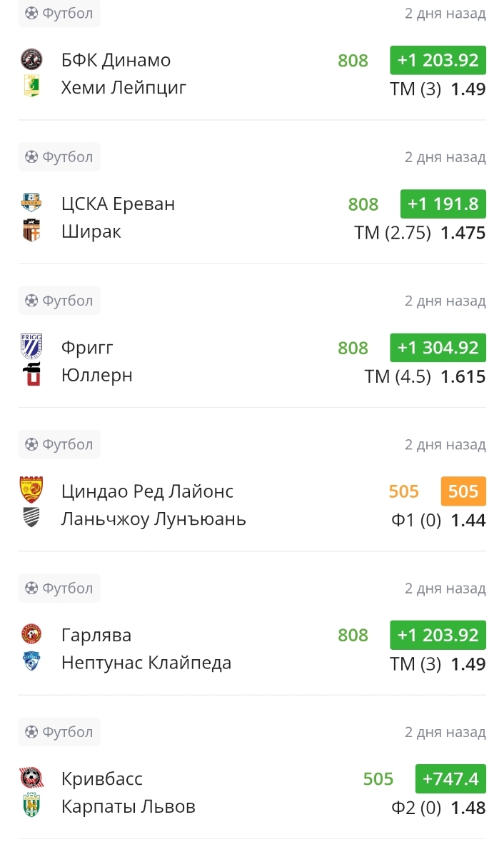Viewport: 504px width, 857px height.
Task: Tap the Ширак club logo
Action: [31, 231]
